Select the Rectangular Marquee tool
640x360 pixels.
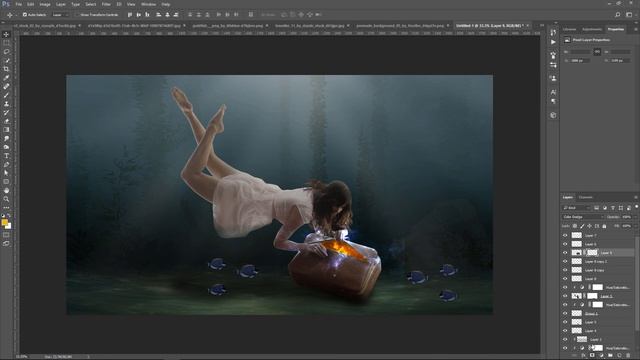[x=6, y=43]
